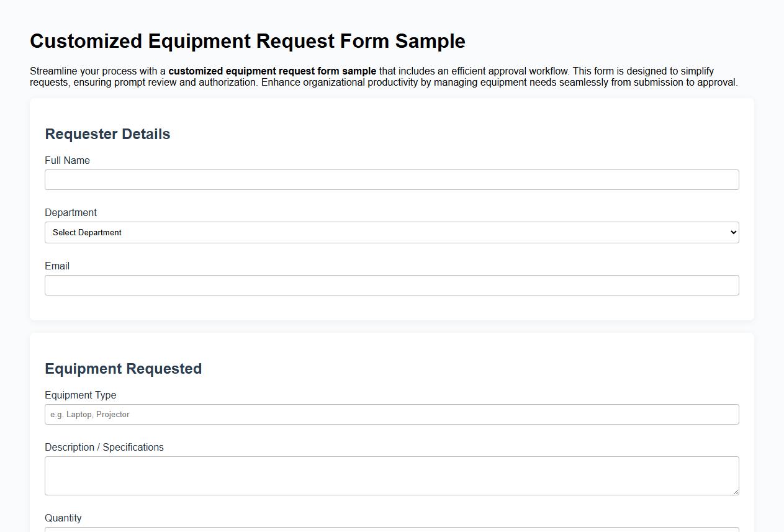Click the Quantity input field
Screen dimensions: 784x532
(392, 530)
